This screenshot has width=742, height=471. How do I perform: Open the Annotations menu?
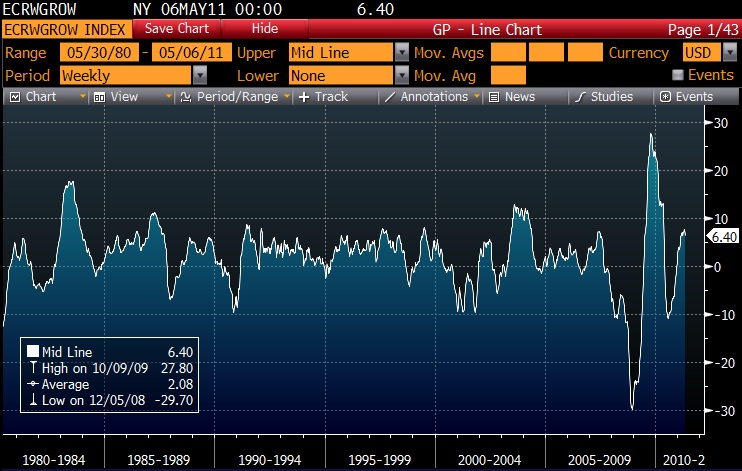pyautogui.click(x=431, y=97)
